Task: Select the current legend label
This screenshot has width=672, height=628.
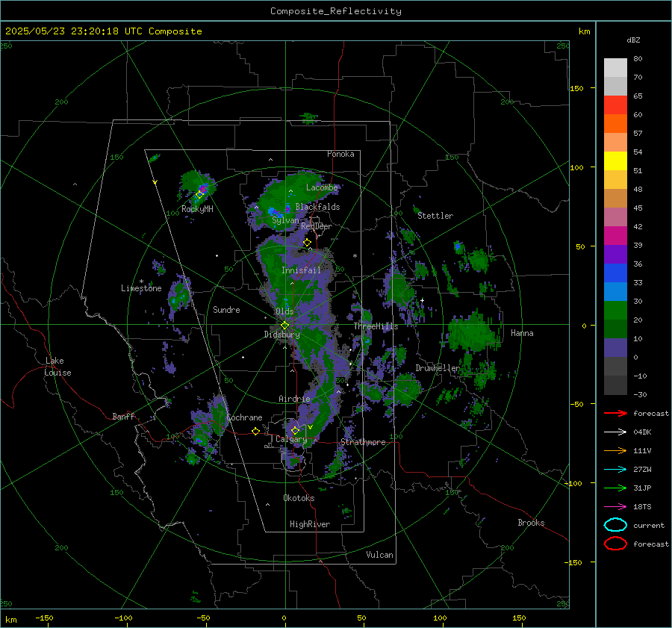Action: pos(649,526)
